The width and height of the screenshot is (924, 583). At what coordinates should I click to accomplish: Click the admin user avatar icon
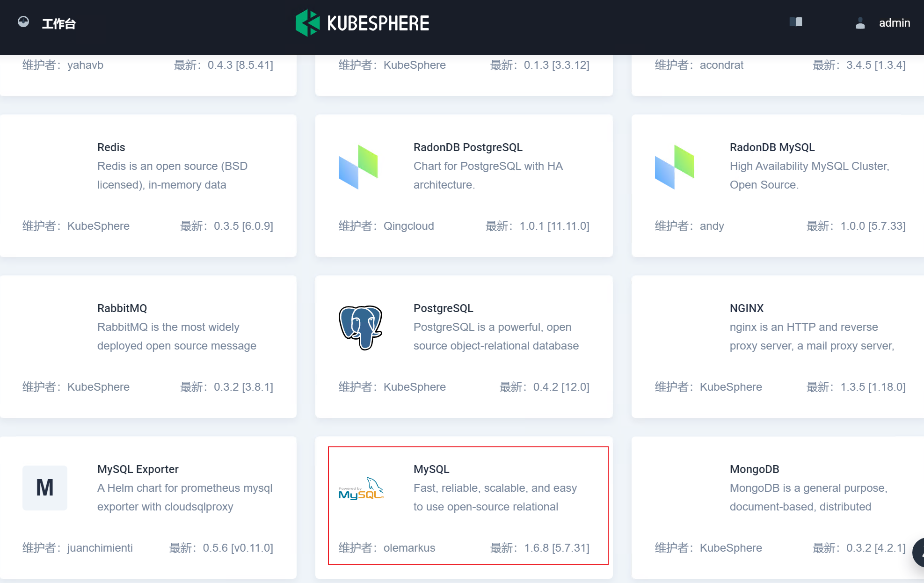click(860, 23)
